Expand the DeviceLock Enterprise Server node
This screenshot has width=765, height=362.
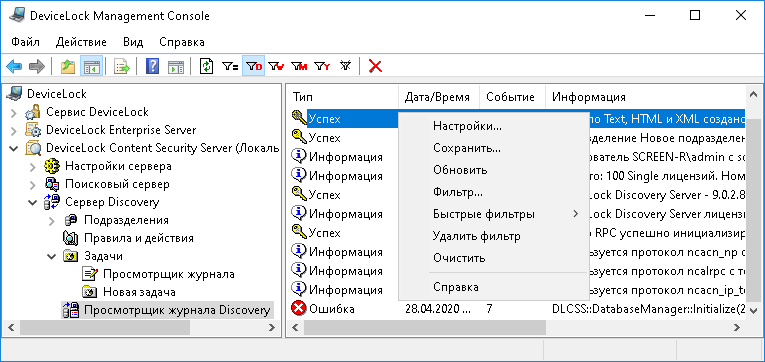click(14, 130)
